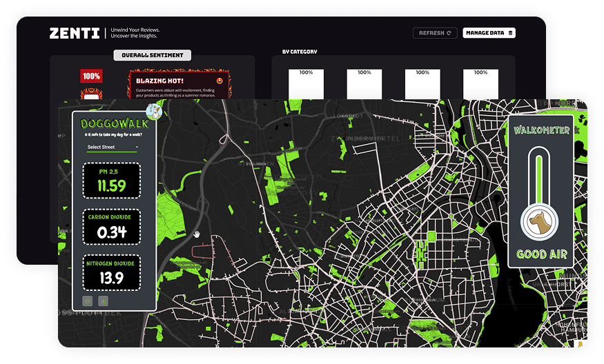Click the Blazing Hot! sentiment card
This screenshot has height=364, width=604.
pyautogui.click(x=179, y=85)
